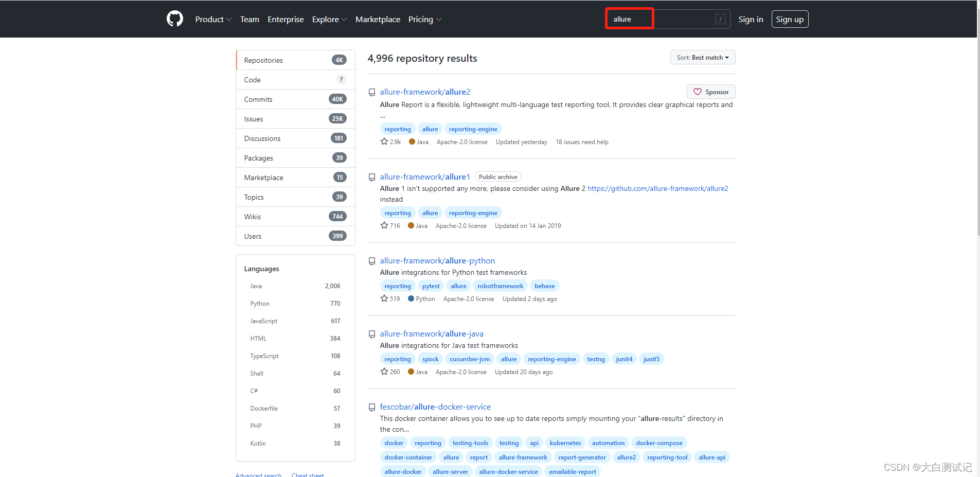Open allure-framework/allure-java repository
Image resolution: width=980 pixels, height=477 pixels.
coord(432,333)
